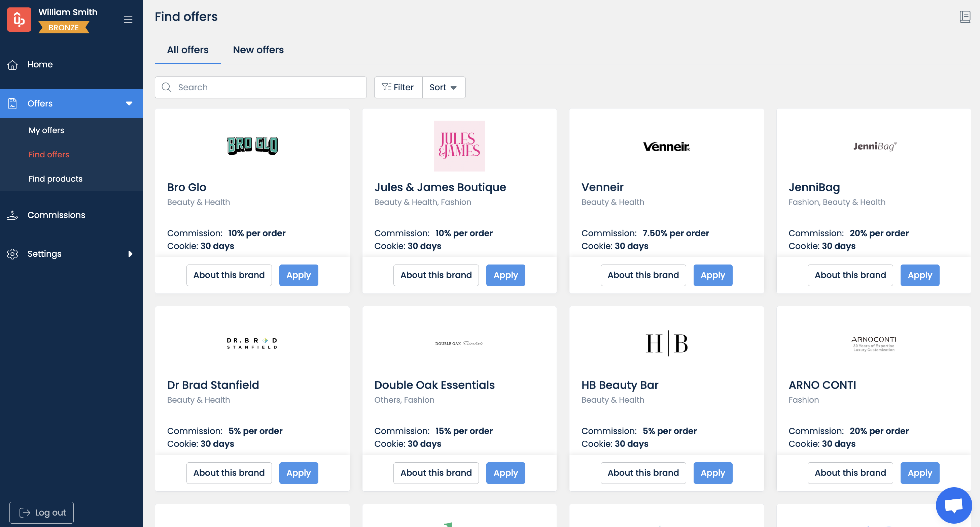
Task: Click the Commissions hand-coin icon
Action: [x=12, y=215]
